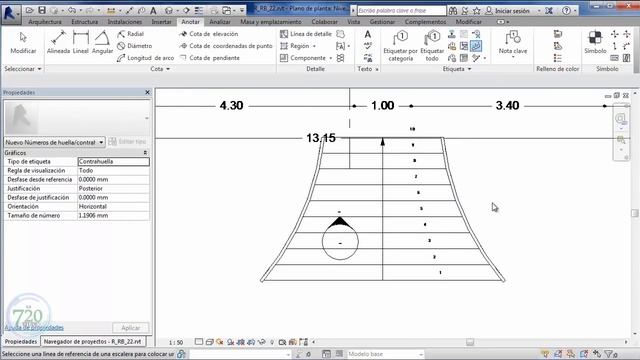This screenshot has width=640, height=360.
Task: Click the Favorites star icon
Action: (x=476, y=11)
